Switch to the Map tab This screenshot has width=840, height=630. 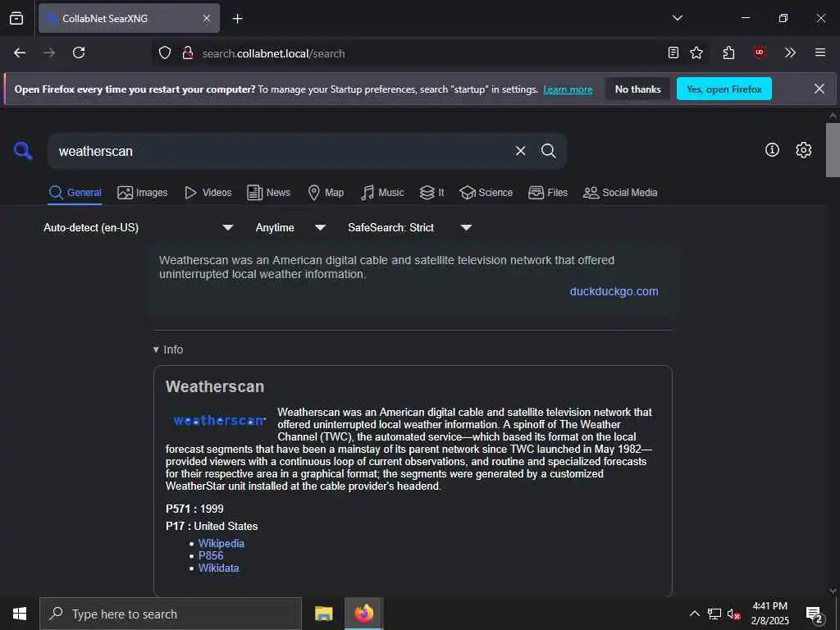coord(326,193)
